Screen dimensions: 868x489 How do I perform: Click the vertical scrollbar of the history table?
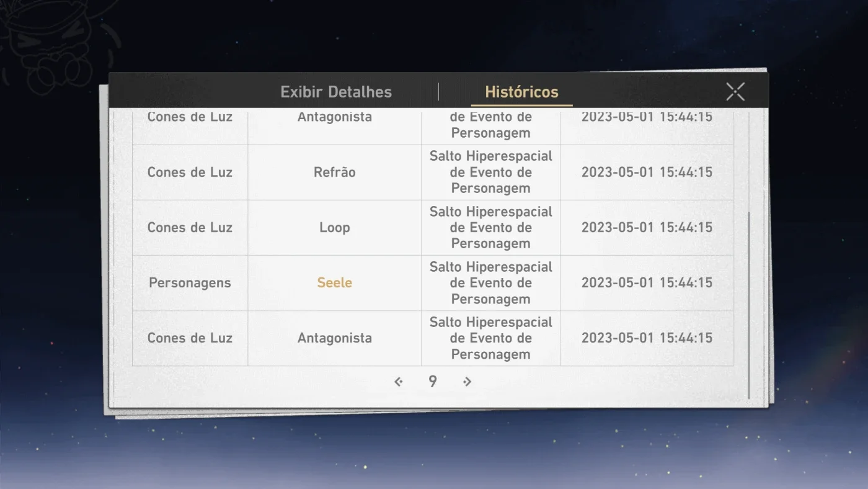(x=749, y=305)
